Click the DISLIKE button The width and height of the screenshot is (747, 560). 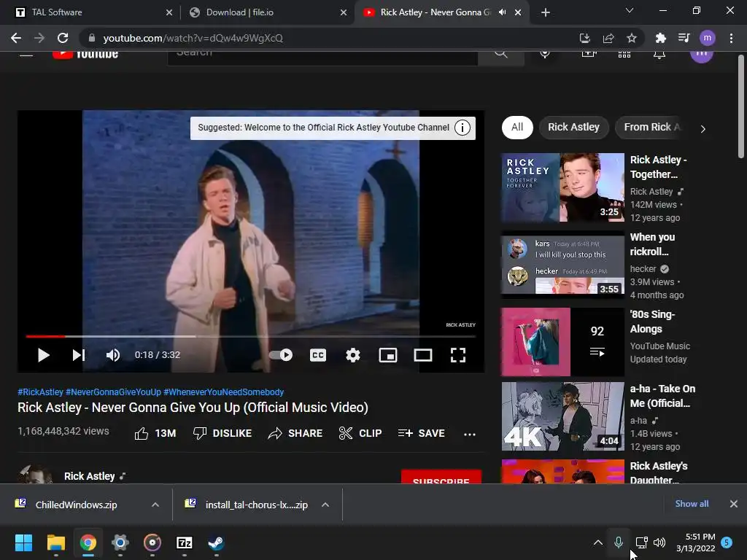222,433
